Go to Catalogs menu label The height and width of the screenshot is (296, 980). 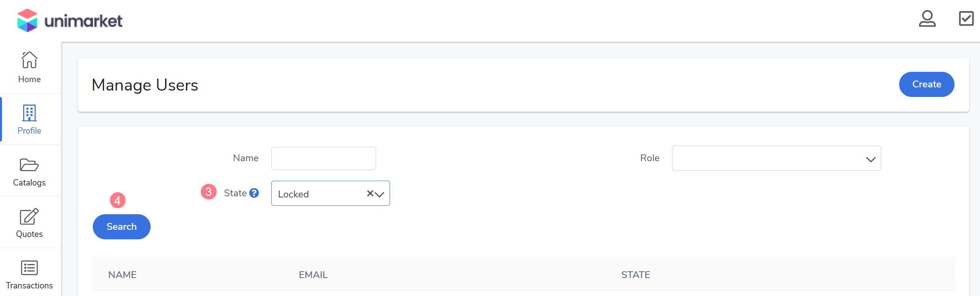coord(29,183)
